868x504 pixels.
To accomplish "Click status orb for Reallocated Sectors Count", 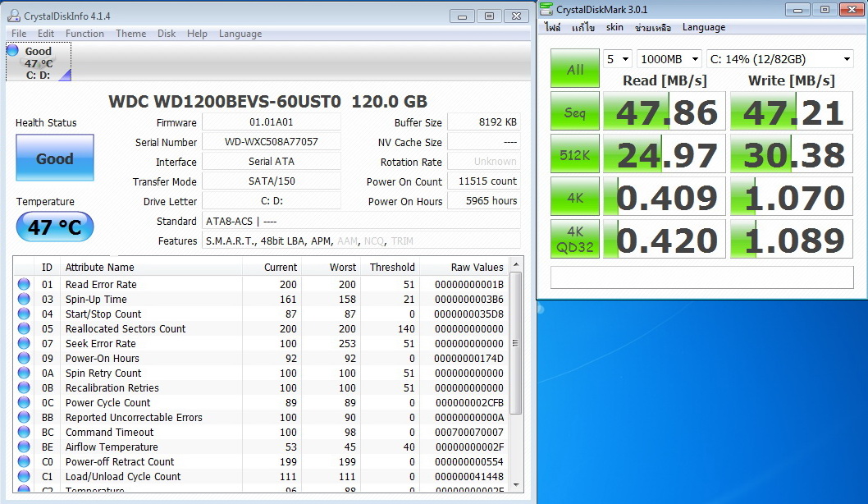I will [x=24, y=328].
